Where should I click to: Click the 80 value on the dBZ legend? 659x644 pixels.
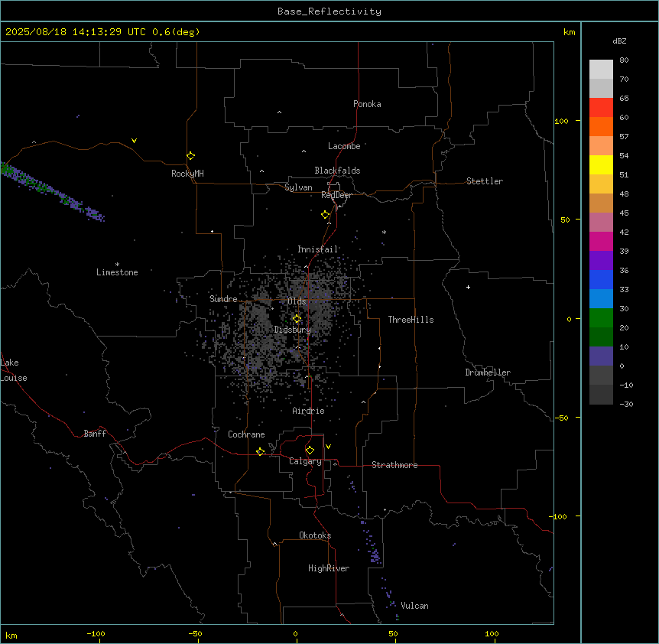pyautogui.click(x=624, y=60)
